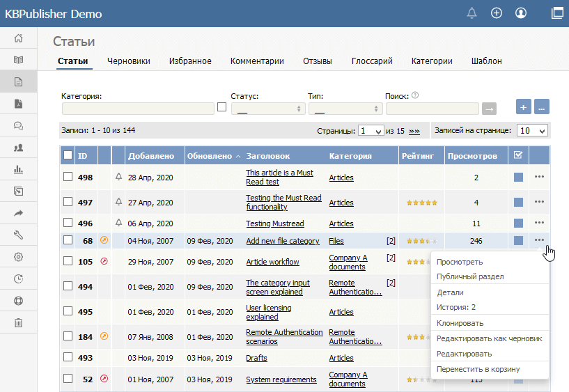Click the blue plus add article button
The image size is (569, 392).
tap(524, 107)
